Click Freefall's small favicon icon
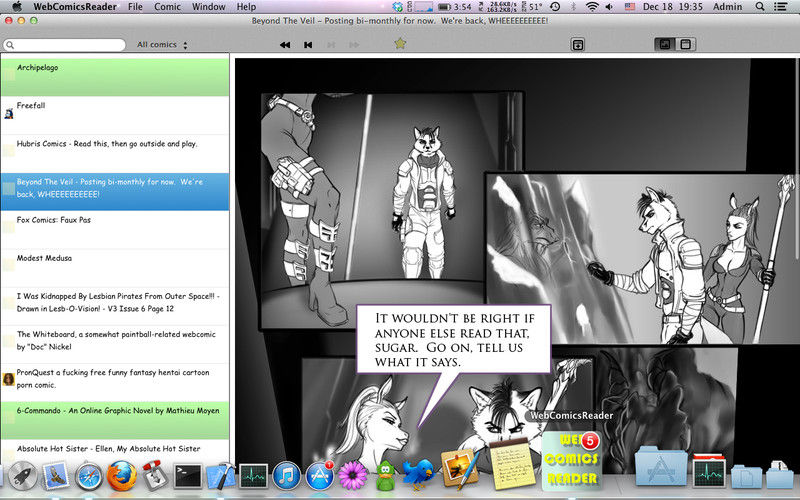Viewport: 800px width, 500px height. pos(9,114)
